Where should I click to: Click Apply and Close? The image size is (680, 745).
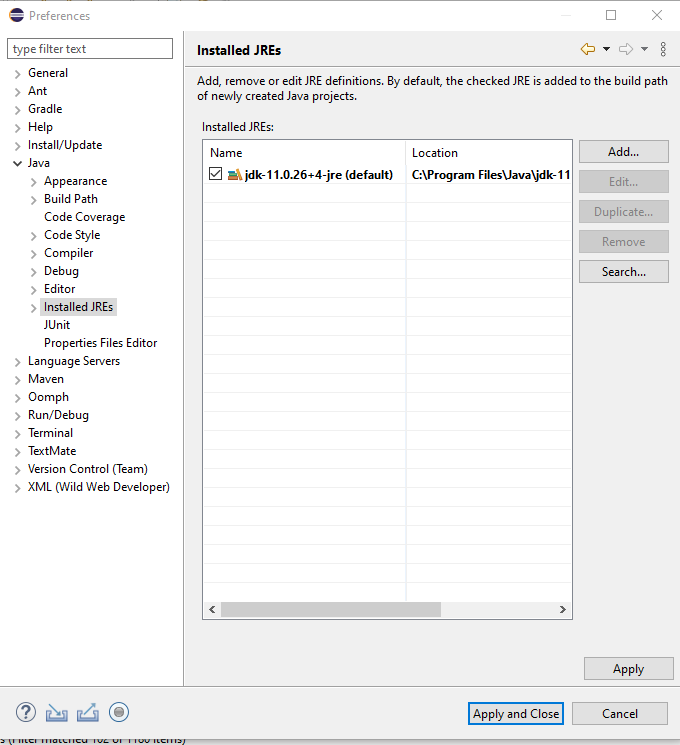point(516,714)
